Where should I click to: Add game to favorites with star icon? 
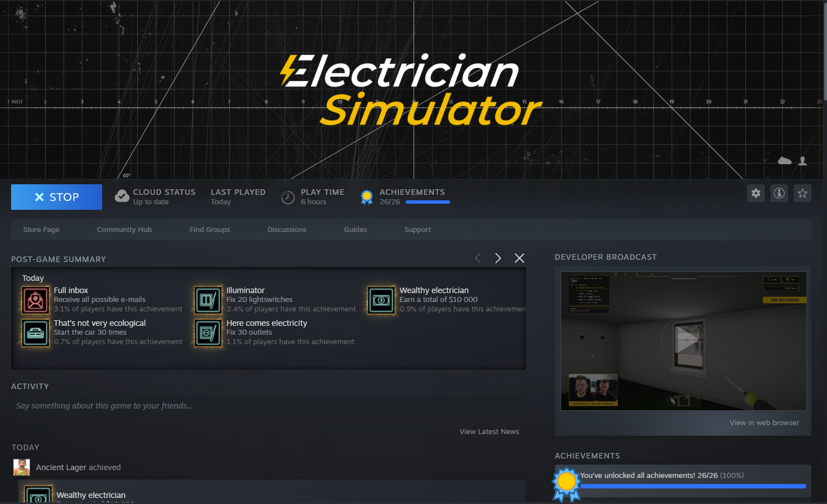[803, 193]
